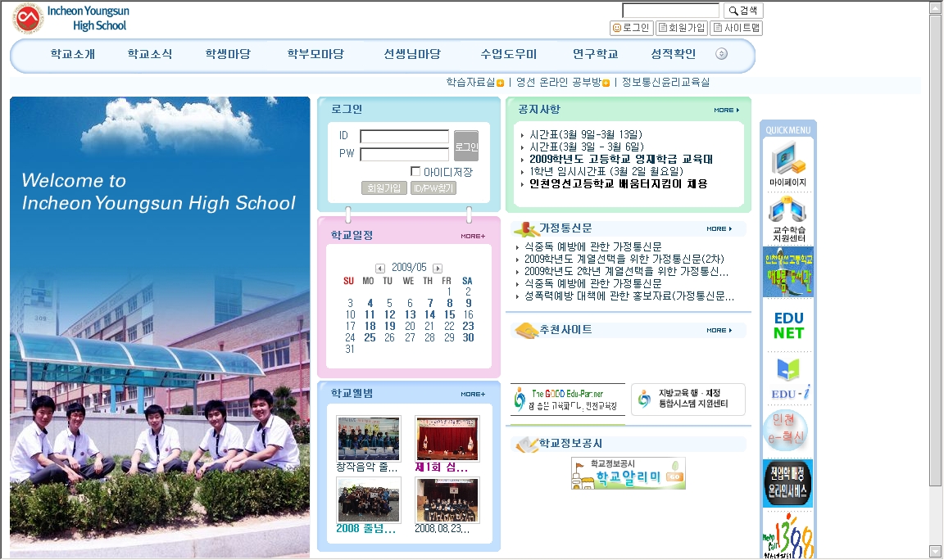Viewport: 944px width, 560px height.
Task: Open the 마이페이지 quick menu icon
Action: pyautogui.click(x=787, y=162)
